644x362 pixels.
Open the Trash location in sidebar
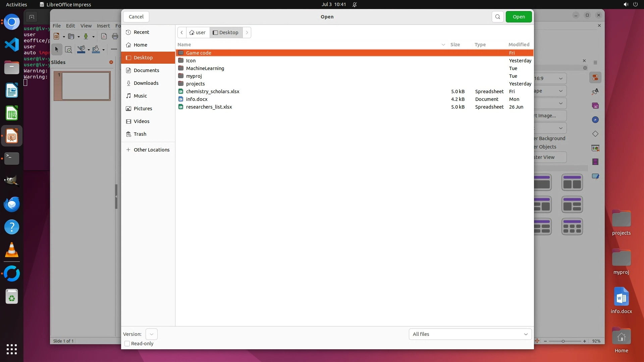tap(140, 134)
